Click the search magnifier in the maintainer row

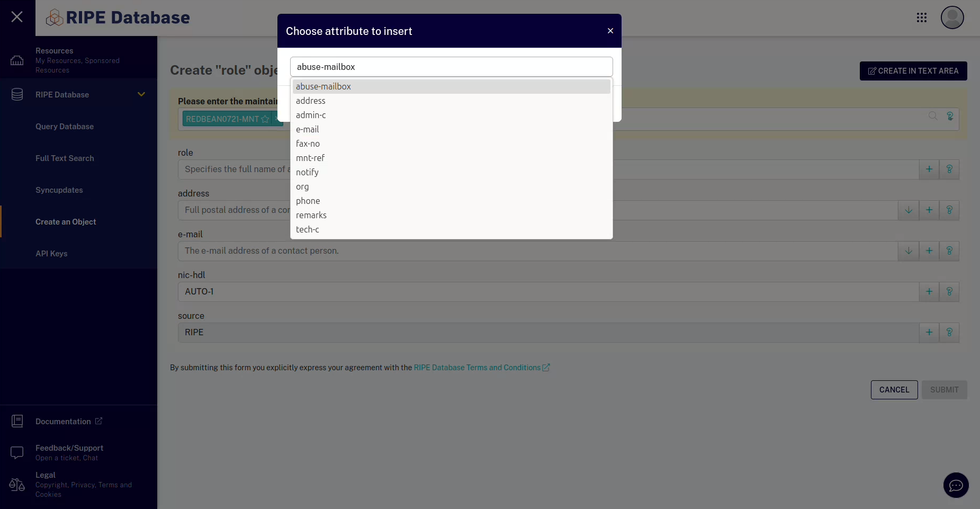click(x=933, y=115)
